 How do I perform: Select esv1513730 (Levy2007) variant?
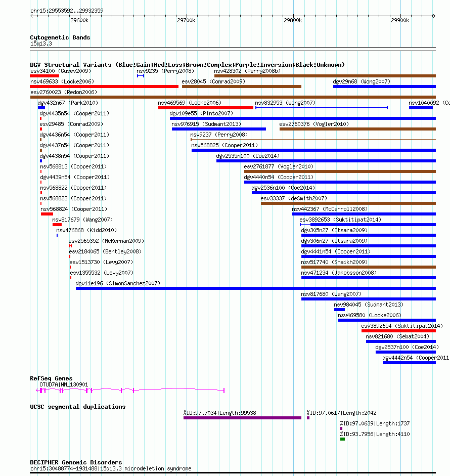[70, 267]
